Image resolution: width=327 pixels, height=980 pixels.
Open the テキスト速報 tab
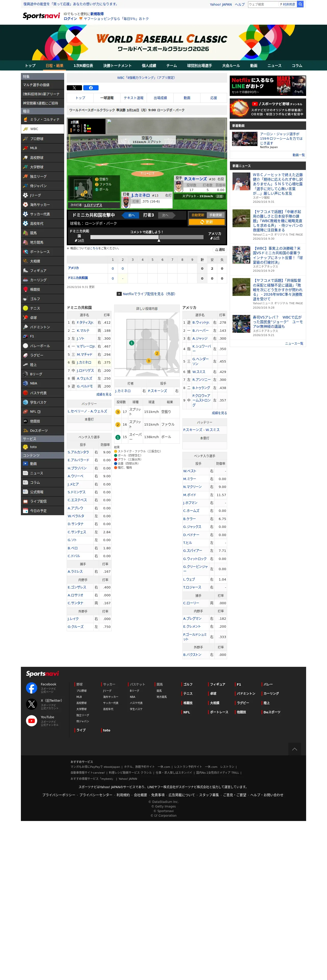[134, 98]
